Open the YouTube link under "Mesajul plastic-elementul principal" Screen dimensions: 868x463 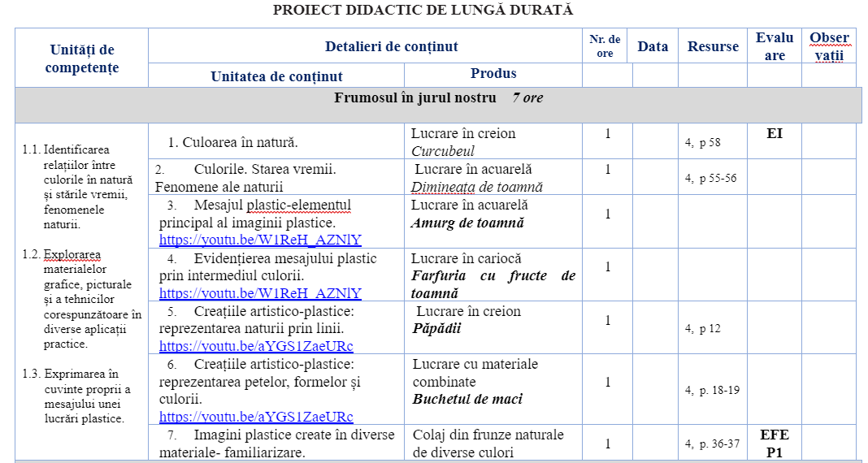coord(260,240)
